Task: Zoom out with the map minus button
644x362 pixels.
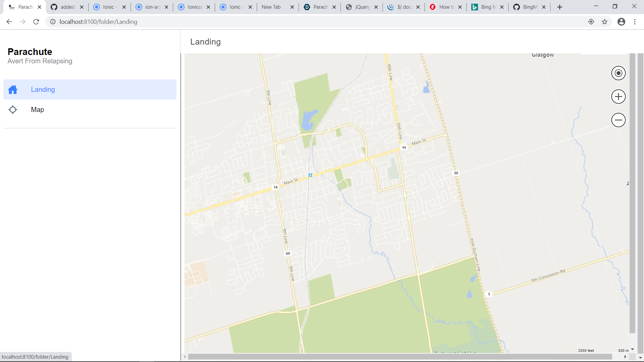Action: click(x=618, y=120)
